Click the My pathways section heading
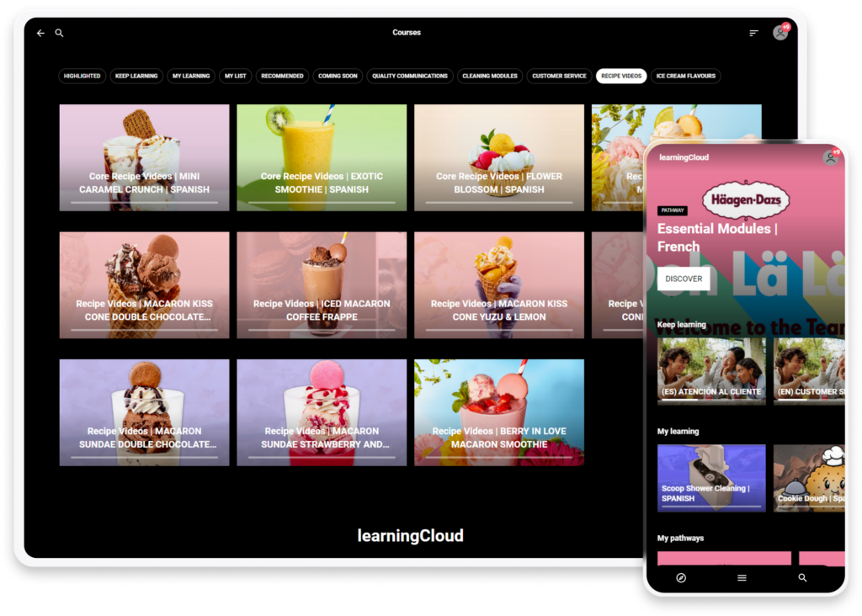862x616 pixels. [x=680, y=538]
